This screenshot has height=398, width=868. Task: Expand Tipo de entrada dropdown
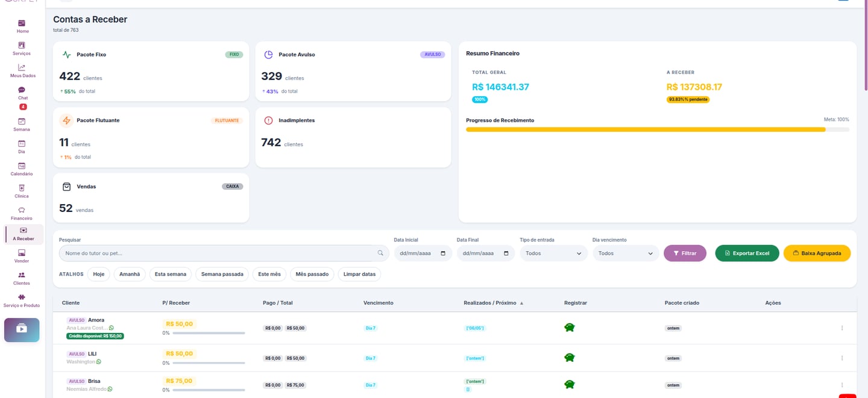(x=553, y=253)
